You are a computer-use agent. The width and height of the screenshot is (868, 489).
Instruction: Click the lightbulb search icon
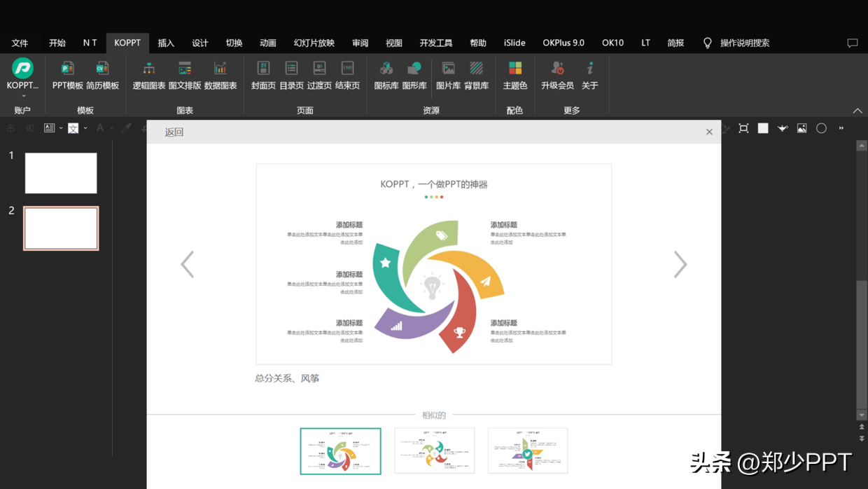tap(708, 43)
